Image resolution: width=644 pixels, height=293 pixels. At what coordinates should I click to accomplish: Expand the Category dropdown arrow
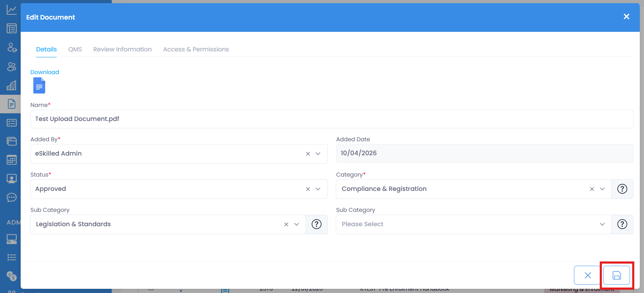click(602, 189)
